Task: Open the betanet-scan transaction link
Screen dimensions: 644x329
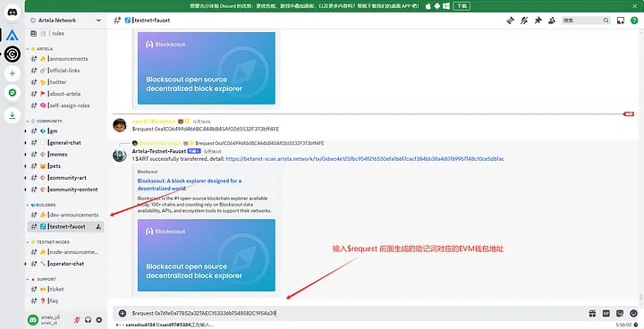Action: point(365,159)
